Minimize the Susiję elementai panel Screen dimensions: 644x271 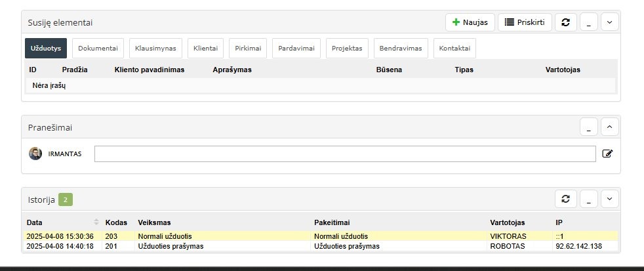(588, 22)
